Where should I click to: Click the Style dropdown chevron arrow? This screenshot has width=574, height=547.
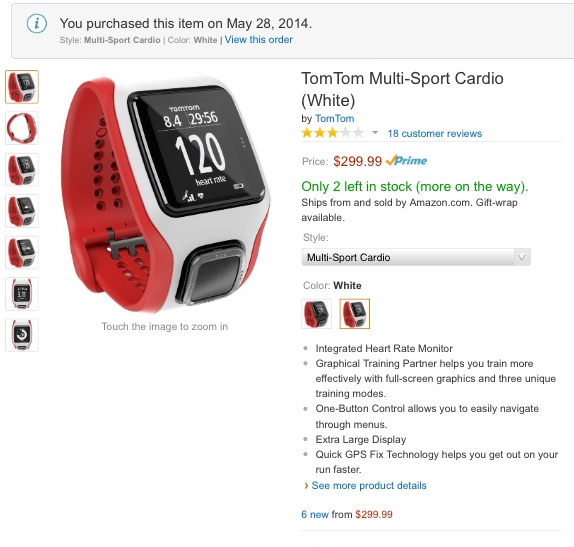pyautogui.click(x=522, y=257)
